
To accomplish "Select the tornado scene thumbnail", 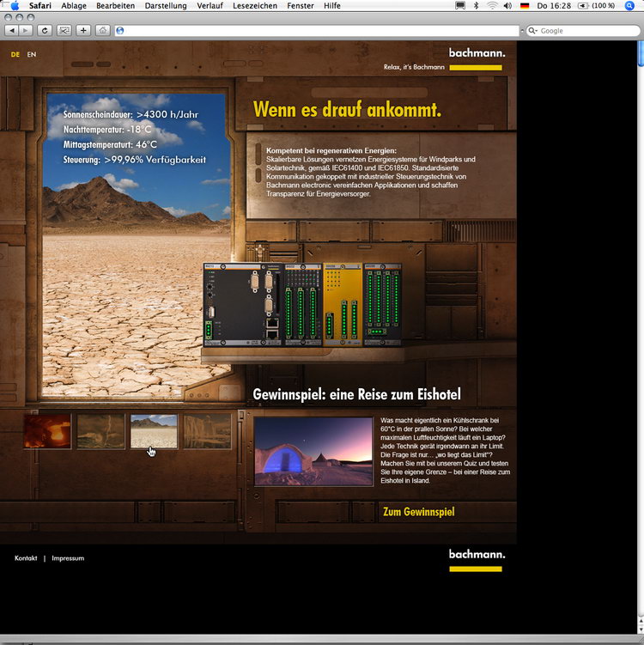I will pyautogui.click(x=100, y=431).
